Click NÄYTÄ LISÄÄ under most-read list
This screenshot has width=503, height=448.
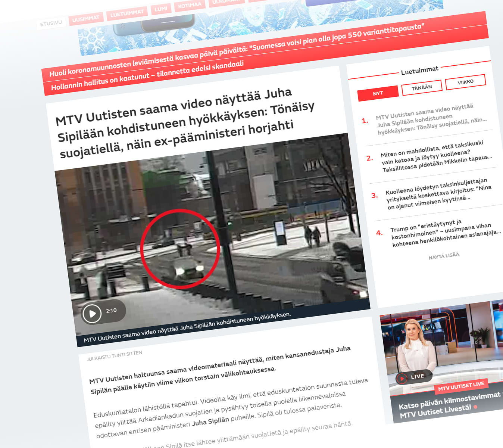click(x=444, y=256)
